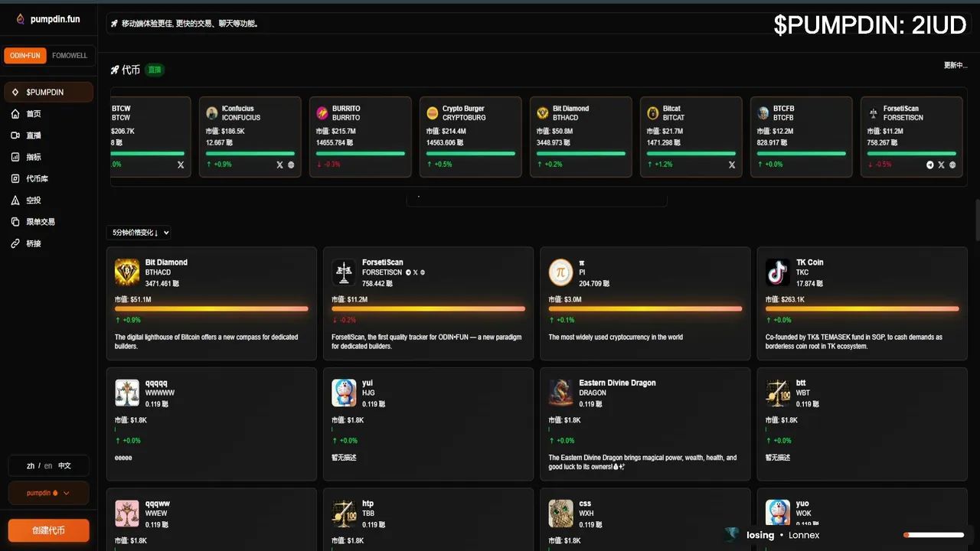Click the TK Coin TikTok logo
The height and width of the screenshot is (551, 980).
pyautogui.click(x=778, y=272)
